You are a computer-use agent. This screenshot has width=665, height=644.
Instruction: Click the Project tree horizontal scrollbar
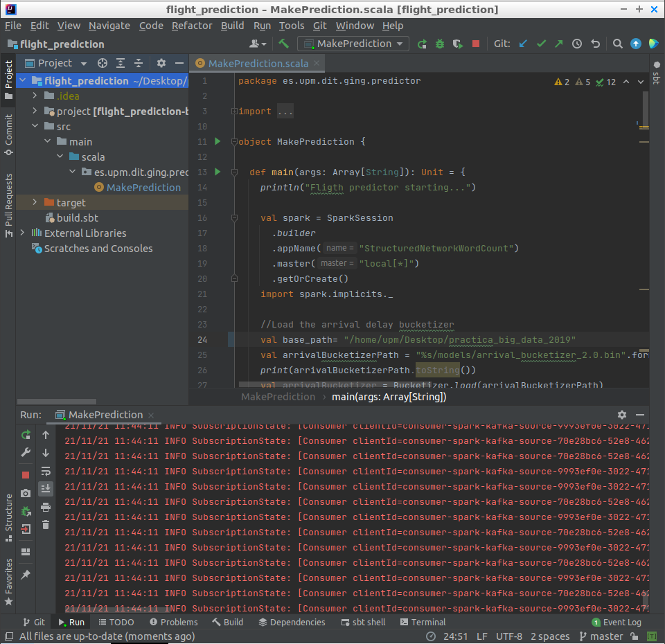pos(57,402)
